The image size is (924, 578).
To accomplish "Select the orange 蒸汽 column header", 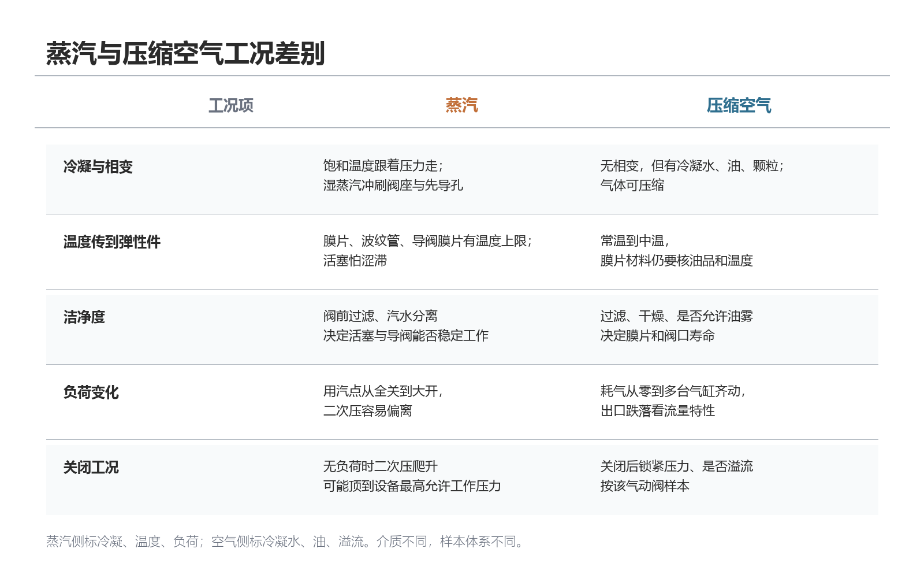I will 462,105.
